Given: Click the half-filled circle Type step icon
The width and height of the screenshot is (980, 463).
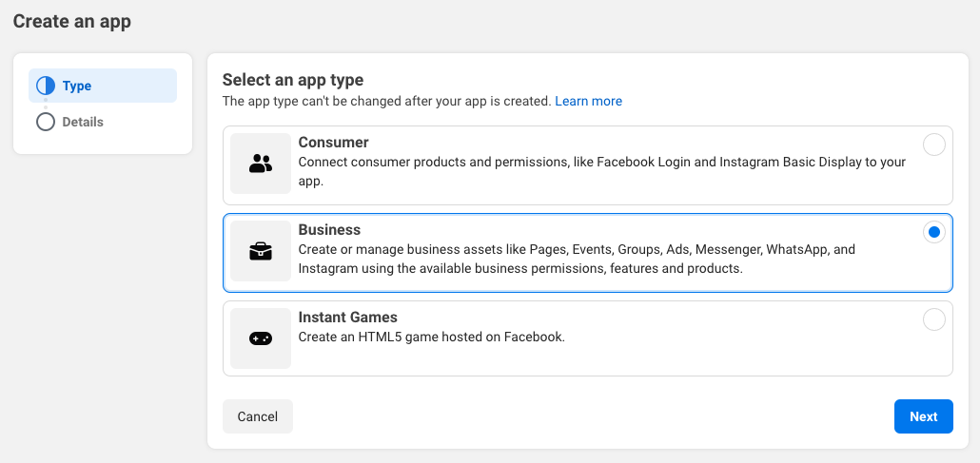Looking at the screenshot, I should pos(46,86).
